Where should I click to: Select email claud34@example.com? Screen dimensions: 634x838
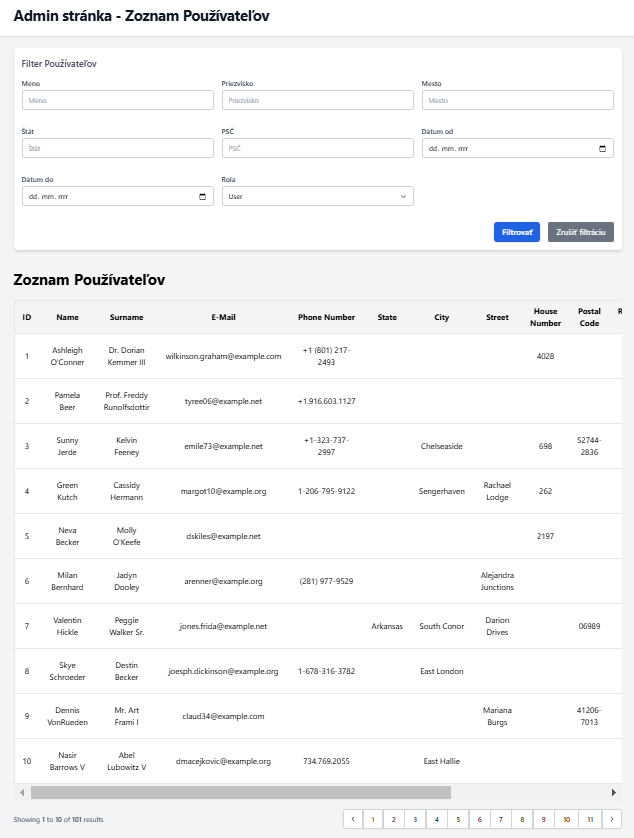223,716
